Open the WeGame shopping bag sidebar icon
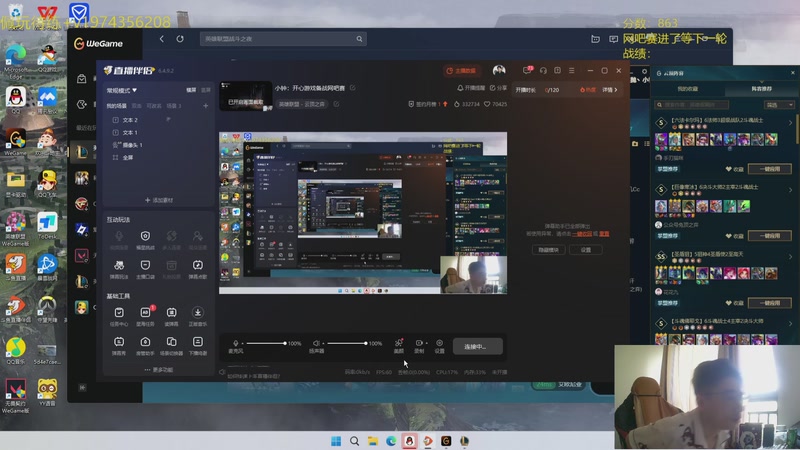 tap(82, 79)
